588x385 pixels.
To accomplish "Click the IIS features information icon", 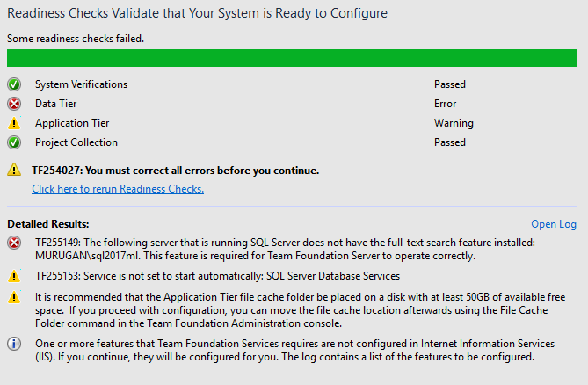I will pyautogui.click(x=13, y=344).
